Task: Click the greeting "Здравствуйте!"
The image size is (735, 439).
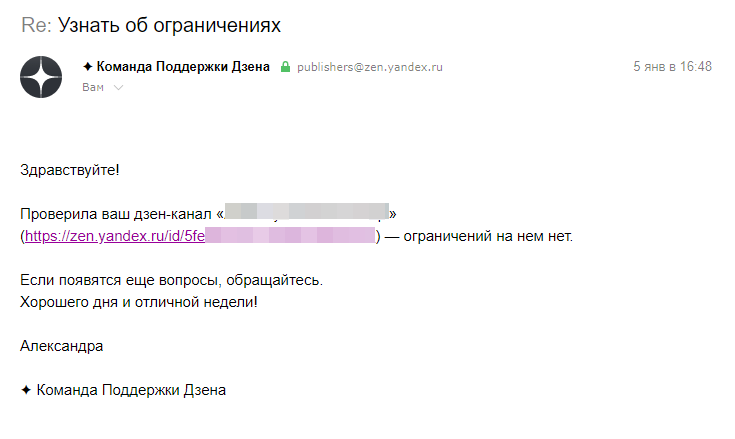Action: tap(70, 170)
